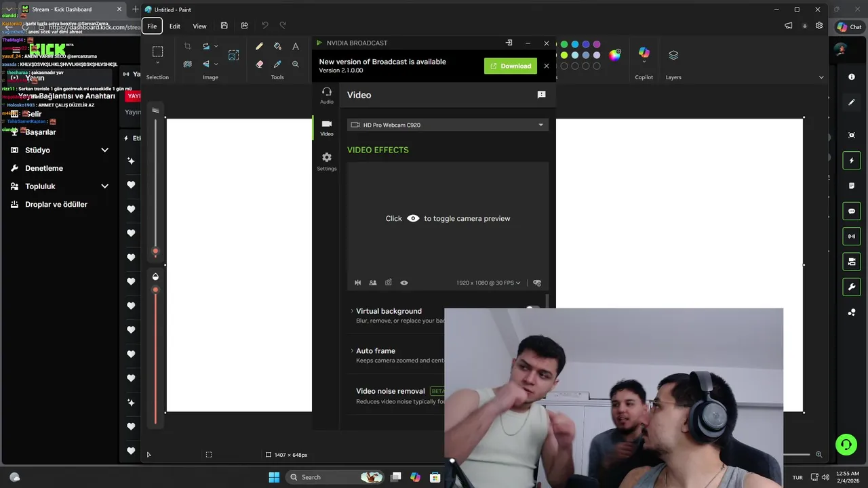This screenshot has width=868, height=488.
Task: Expand the Auto frame effect
Action: (352, 350)
